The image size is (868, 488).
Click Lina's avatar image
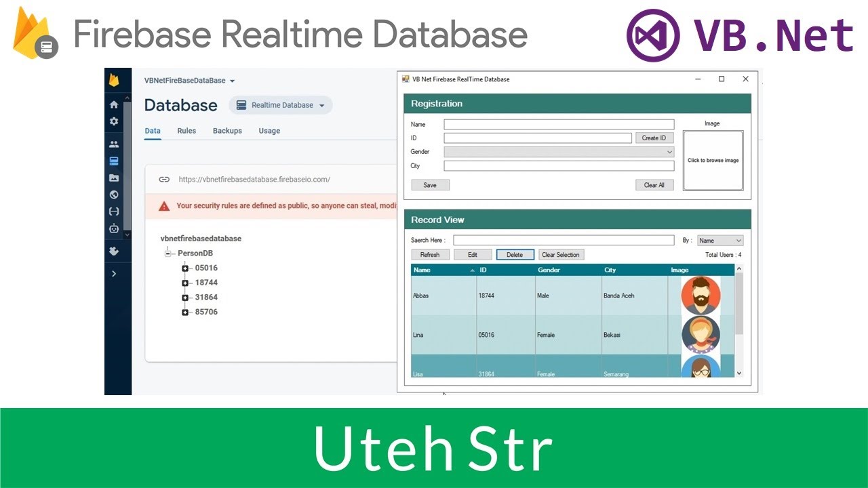[701, 335]
